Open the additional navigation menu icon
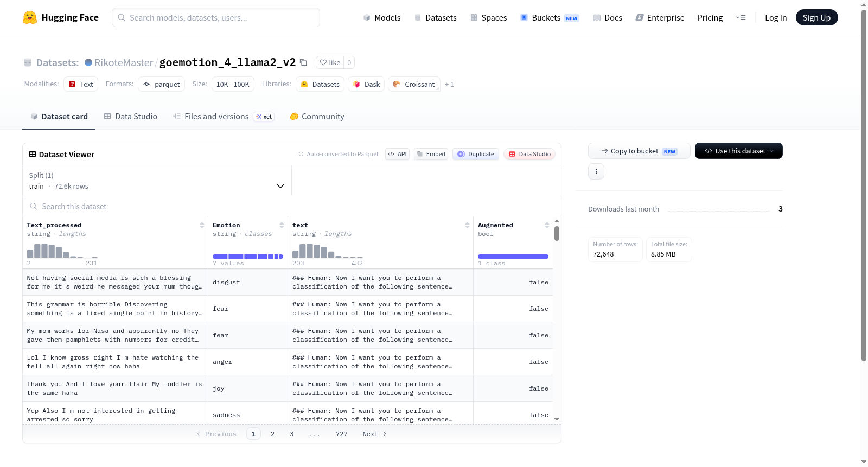868x467 pixels. [x=741, y=17]
